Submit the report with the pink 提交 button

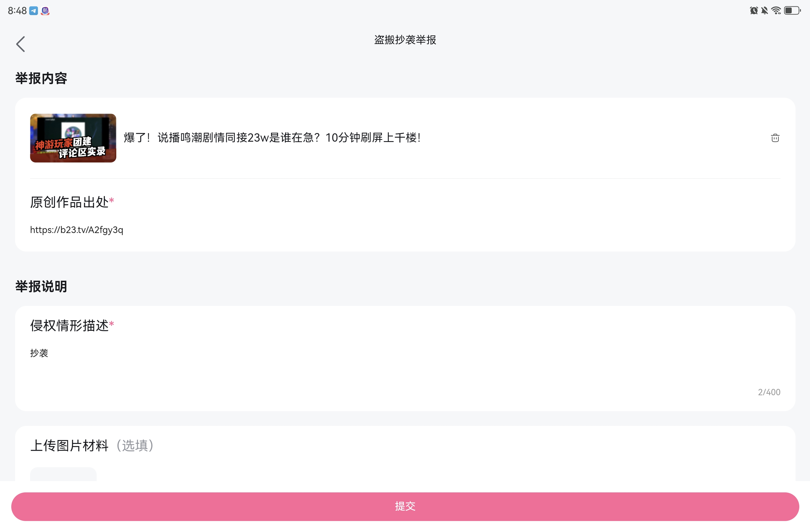tap(405, 506)
